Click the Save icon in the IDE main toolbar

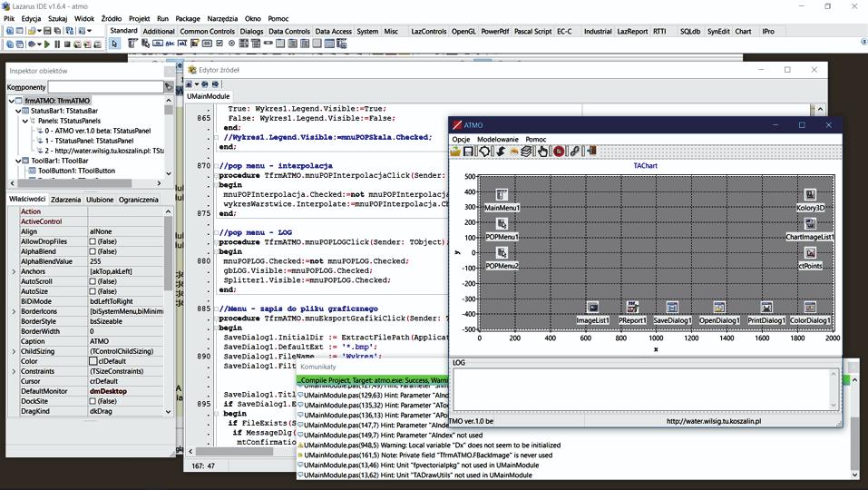pyautogui.click(x=47, y=31)
